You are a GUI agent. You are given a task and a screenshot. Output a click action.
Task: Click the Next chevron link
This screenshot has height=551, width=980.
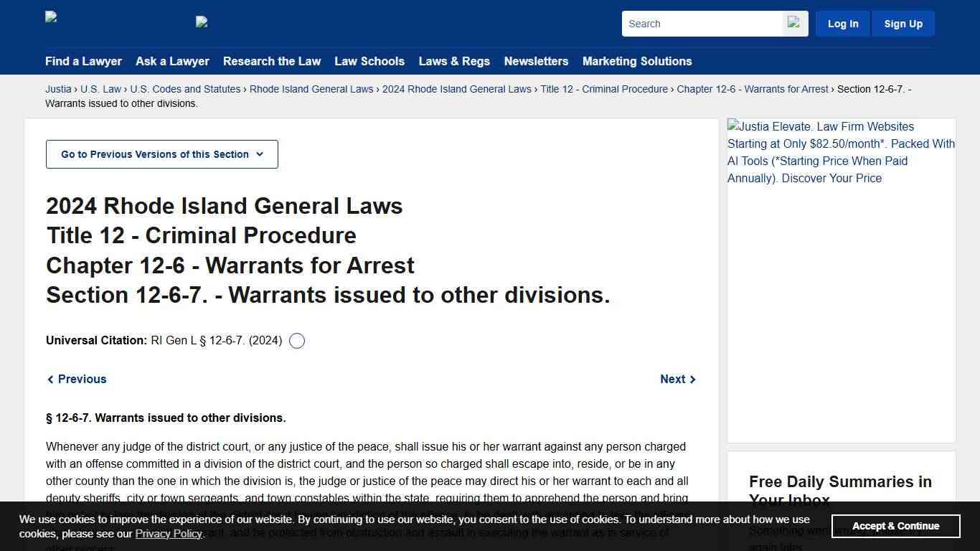click(677, 379)
